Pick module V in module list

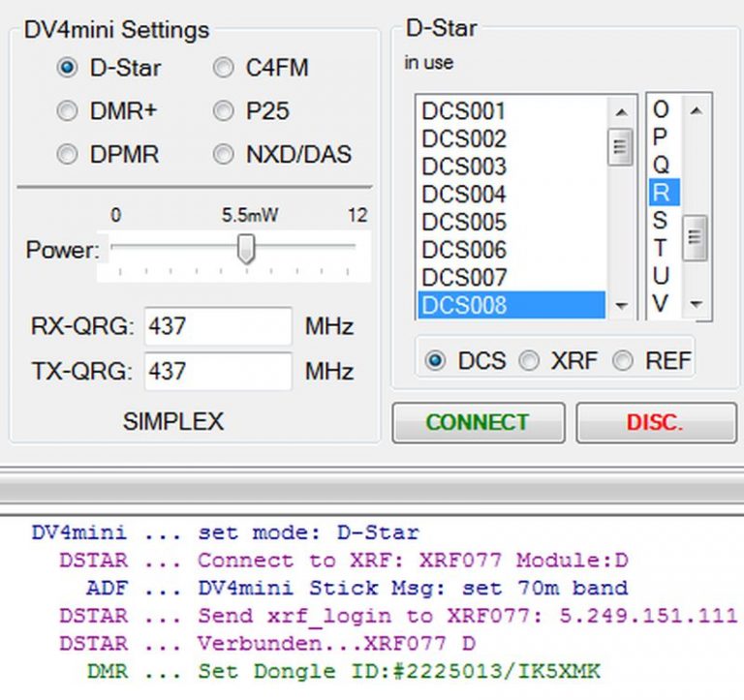[x=664, y=303]
